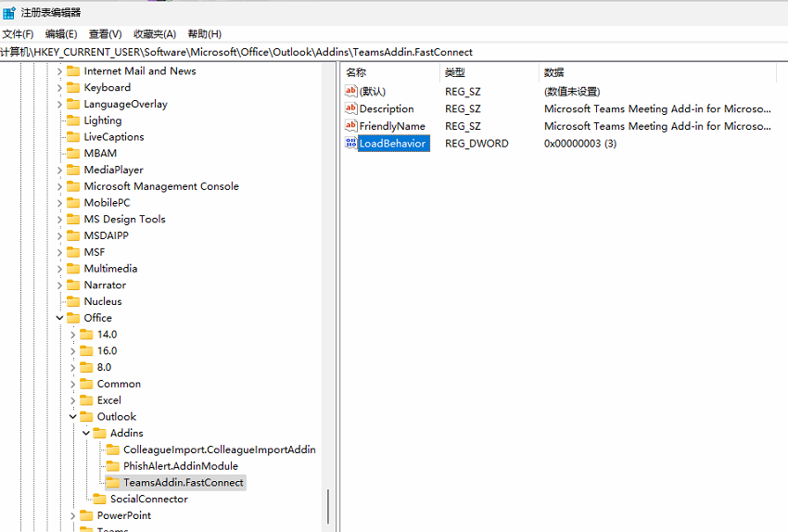This screenshot has height=532, width=788.
Task: Click the SocialConnector folder icon
Action: point(99,499)
